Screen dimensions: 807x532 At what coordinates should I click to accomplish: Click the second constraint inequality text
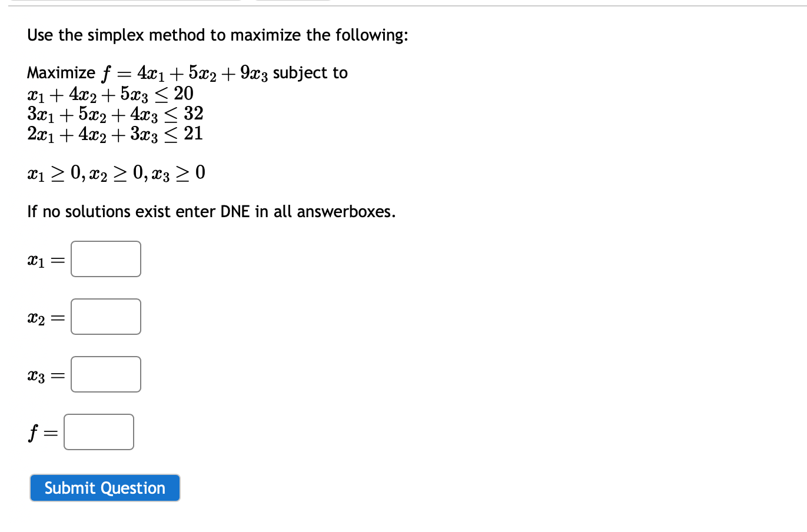tap(114, 113)
